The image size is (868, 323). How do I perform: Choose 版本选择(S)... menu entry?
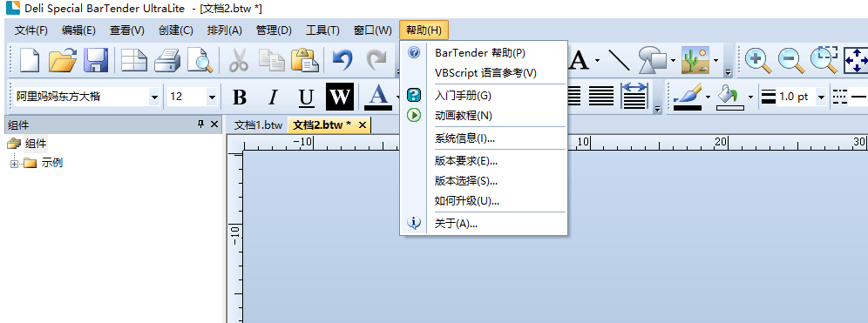pos(484,180)
